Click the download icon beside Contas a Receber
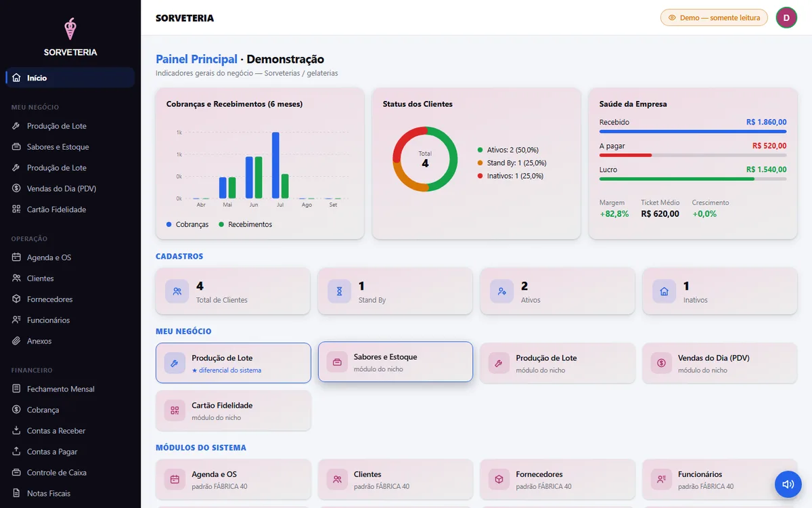This screenshot has height=508, width=812. 16,431
